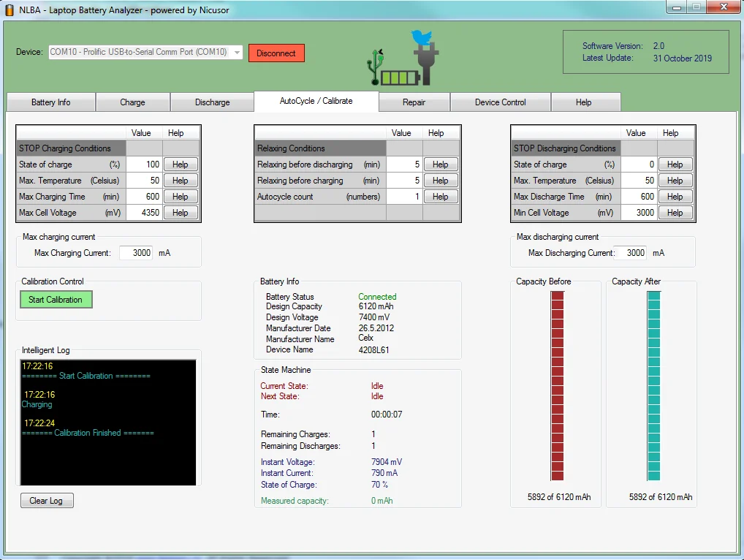Open the Repair tab
This screenshot has width=744, height=560.
(x=414, y=102)
